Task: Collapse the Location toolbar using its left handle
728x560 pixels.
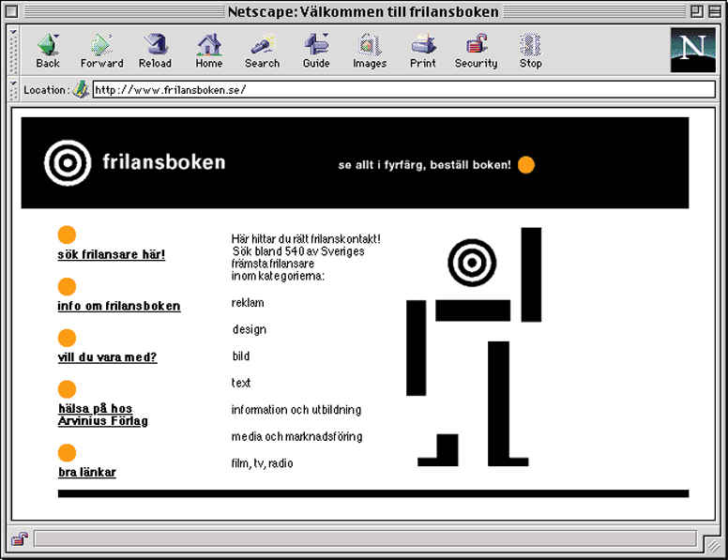Action: point(13,90)
